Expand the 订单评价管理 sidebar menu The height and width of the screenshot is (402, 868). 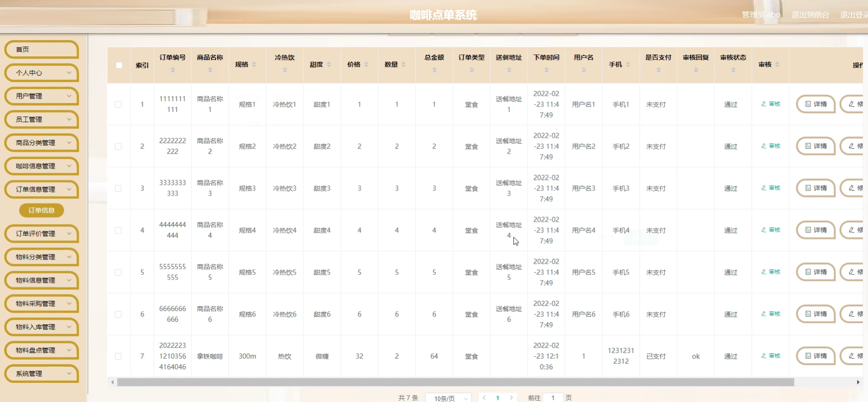(41, 233)
